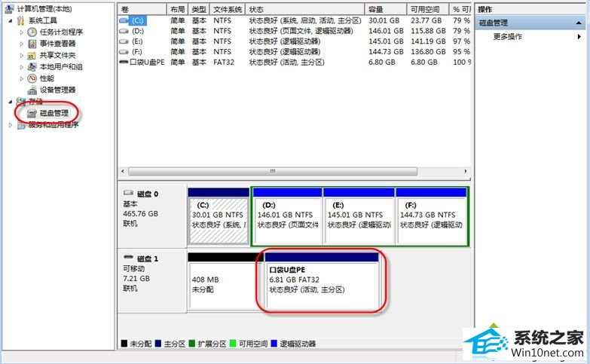
Task: Sort by the 布局 column header
Action: tap(177, 9)
